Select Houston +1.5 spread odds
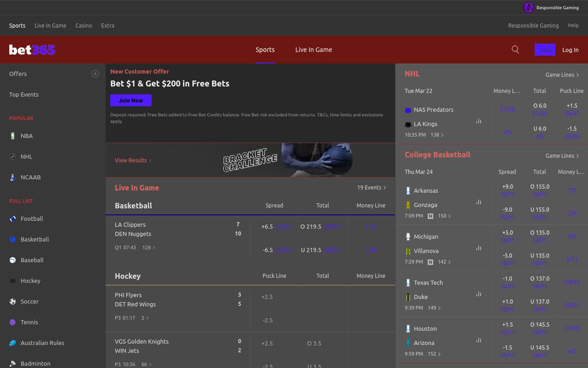This screenshot has height=368, width=588. (x=508, y=328)
